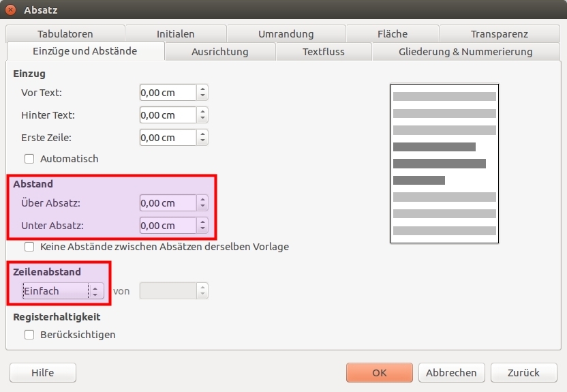The height and width of the screenshot is (392, 567).
Task: Select the Fläche tab
Action: click(x=392, y=33)
